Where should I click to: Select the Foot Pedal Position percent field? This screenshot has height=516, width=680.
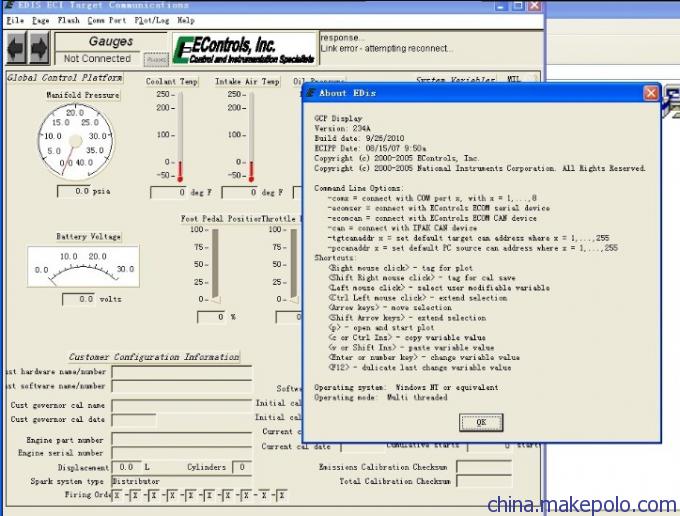[211, 317]
